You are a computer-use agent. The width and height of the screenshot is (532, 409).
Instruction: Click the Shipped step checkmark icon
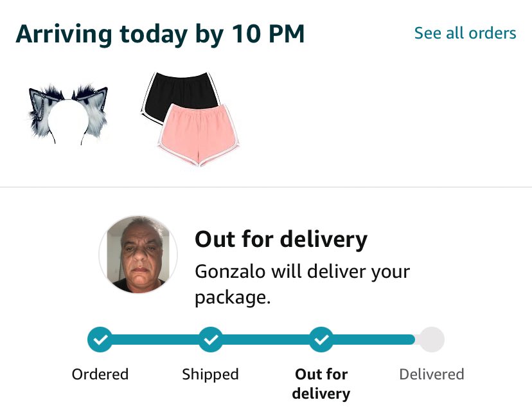[x=210, y=340]
